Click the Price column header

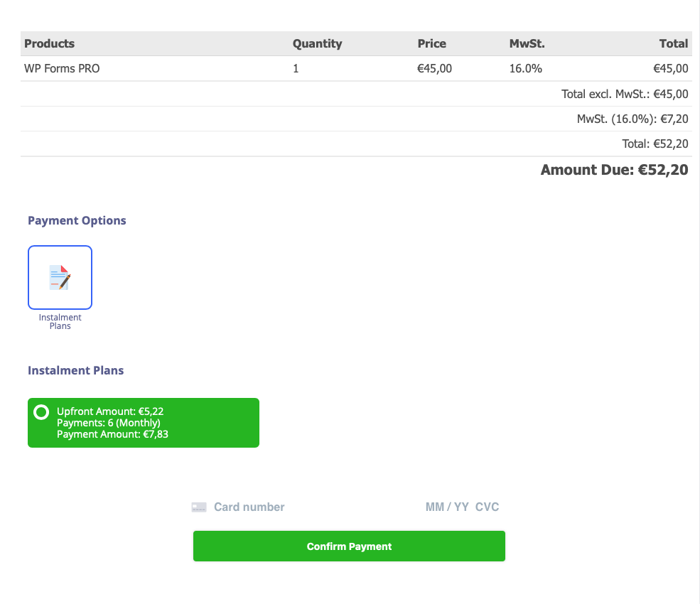point(431,43)
